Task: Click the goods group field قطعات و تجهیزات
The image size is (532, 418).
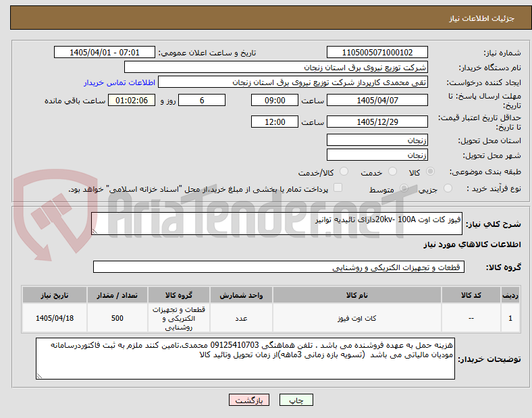Action: point(279,267)
